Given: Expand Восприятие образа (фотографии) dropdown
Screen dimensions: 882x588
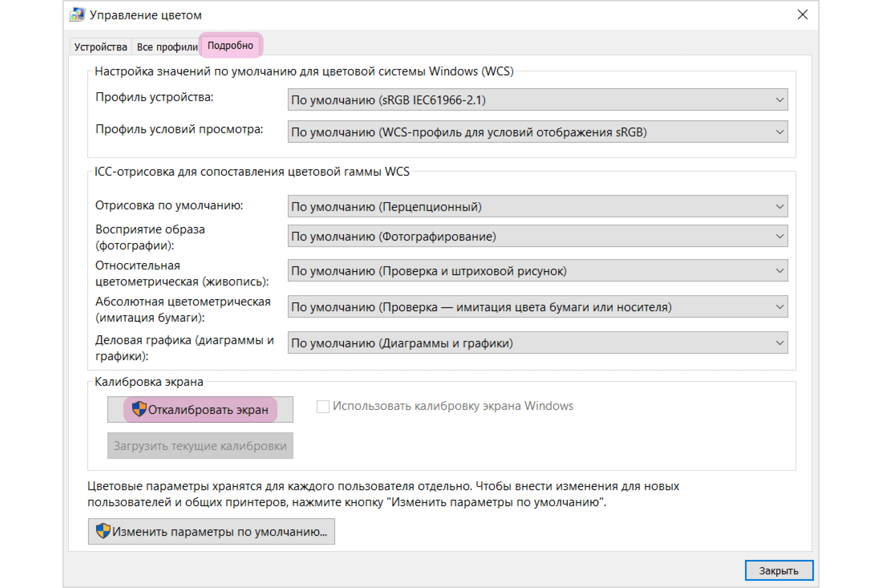Looking at the screenshot, I should (x=537, y=236).
